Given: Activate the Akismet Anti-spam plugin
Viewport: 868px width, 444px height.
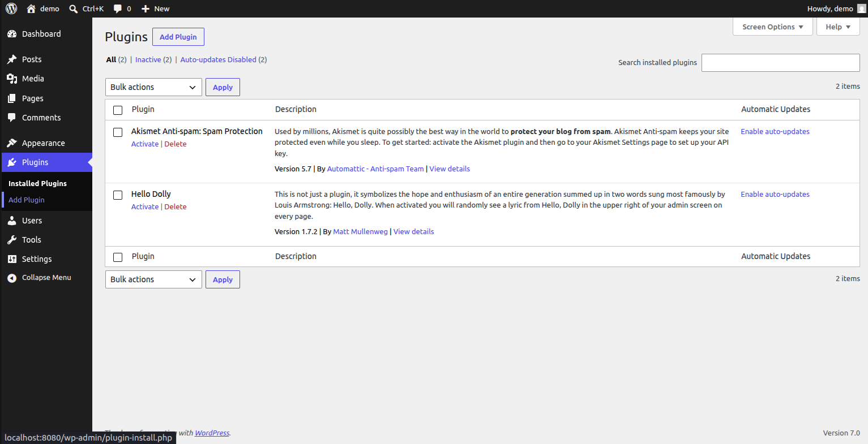Looking at the screenshot, I should coord(145,144).
